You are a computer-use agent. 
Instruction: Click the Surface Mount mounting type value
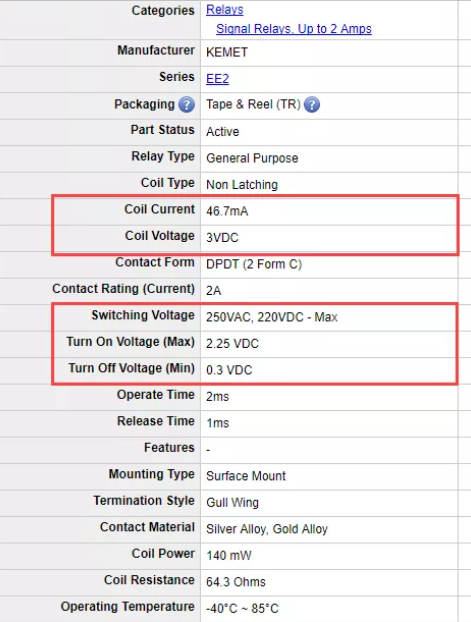(246, 476)
